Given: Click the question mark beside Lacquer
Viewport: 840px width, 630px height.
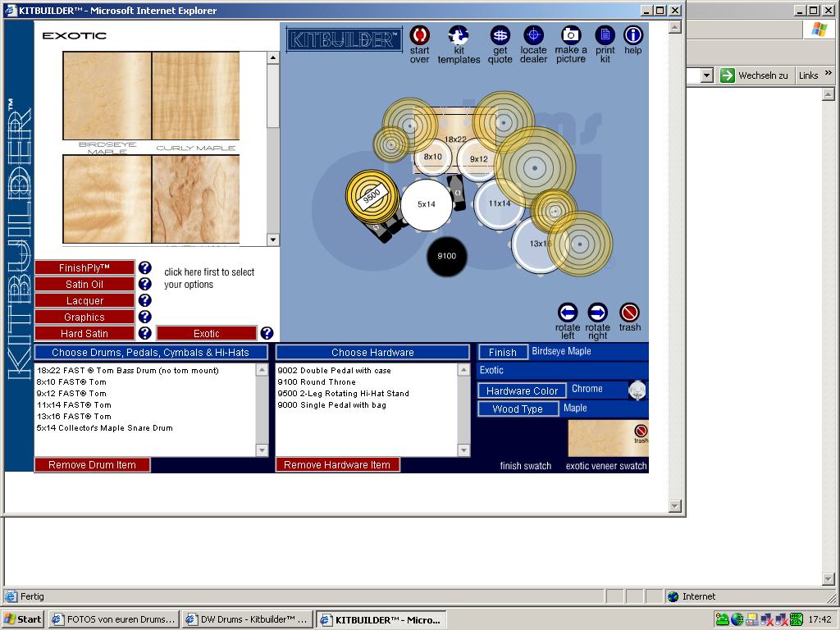Looking at the screenshot, I should tap(144, 300).
